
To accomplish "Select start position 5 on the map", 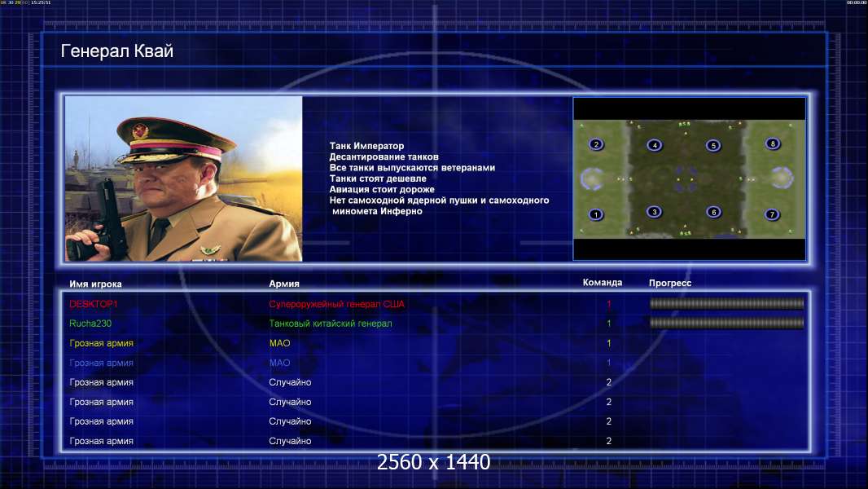I will [x=713, y=146].
